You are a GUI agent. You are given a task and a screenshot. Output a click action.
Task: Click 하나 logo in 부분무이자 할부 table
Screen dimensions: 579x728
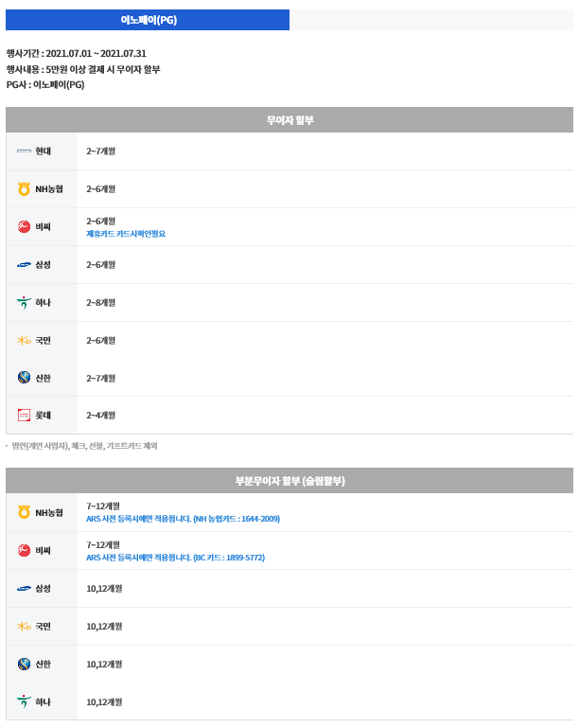pos(25,701)
